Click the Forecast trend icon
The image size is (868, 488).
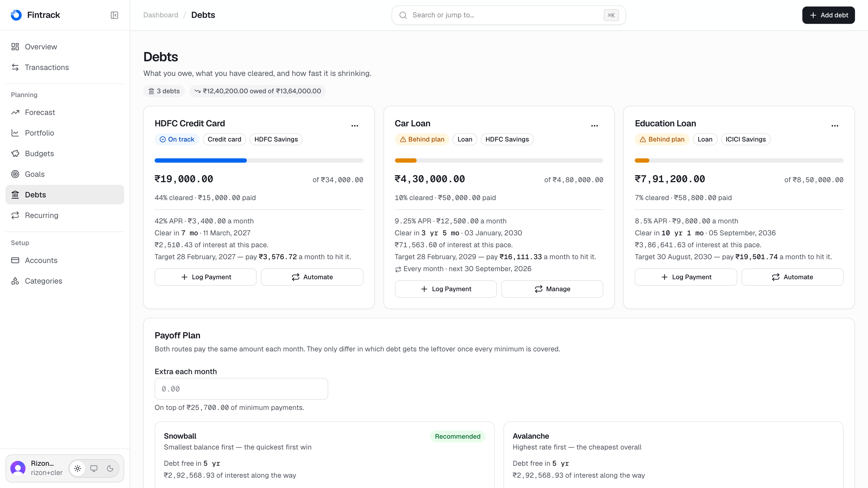tap(15, 112)
